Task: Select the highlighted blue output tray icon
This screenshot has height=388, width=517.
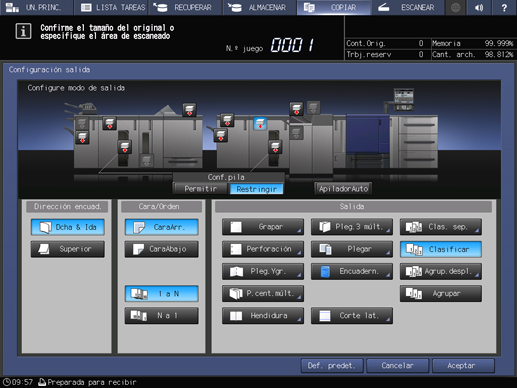Action: 260,124
